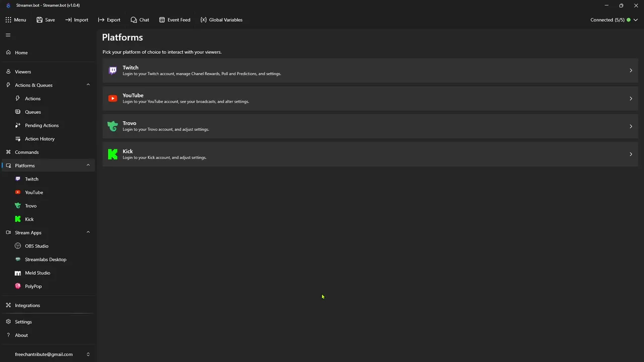644x362 pixels.
Task: Collapse the Stream Apps section chevron
Action: pyautogui.click(x=88, y=232)
